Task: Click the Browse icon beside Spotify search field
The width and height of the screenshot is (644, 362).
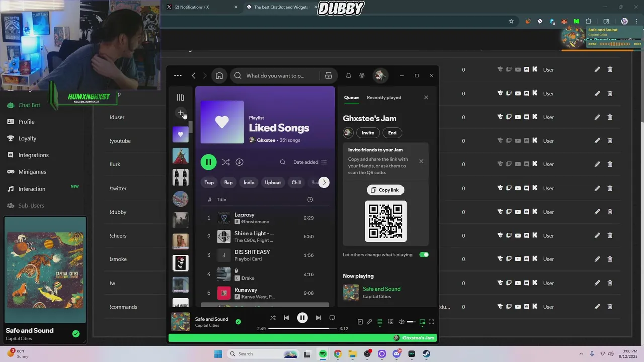Action: pyautogui.click(x=328, y=76)
